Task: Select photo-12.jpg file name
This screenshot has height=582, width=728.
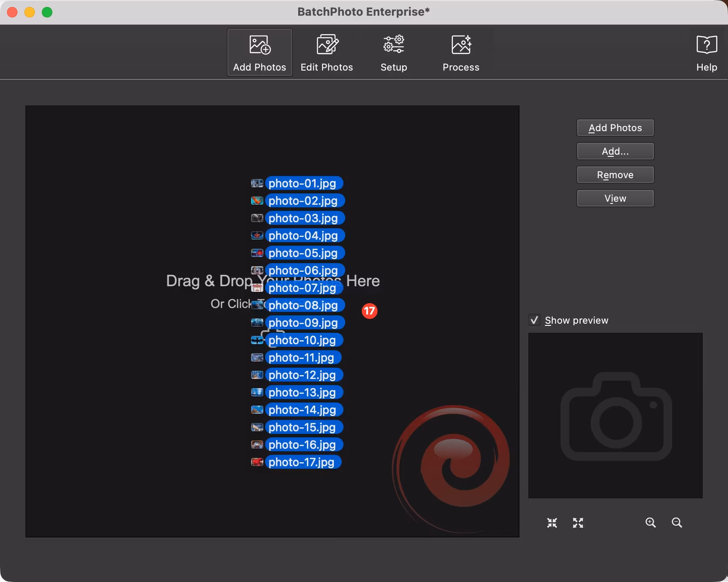Action: coord(304,375)
